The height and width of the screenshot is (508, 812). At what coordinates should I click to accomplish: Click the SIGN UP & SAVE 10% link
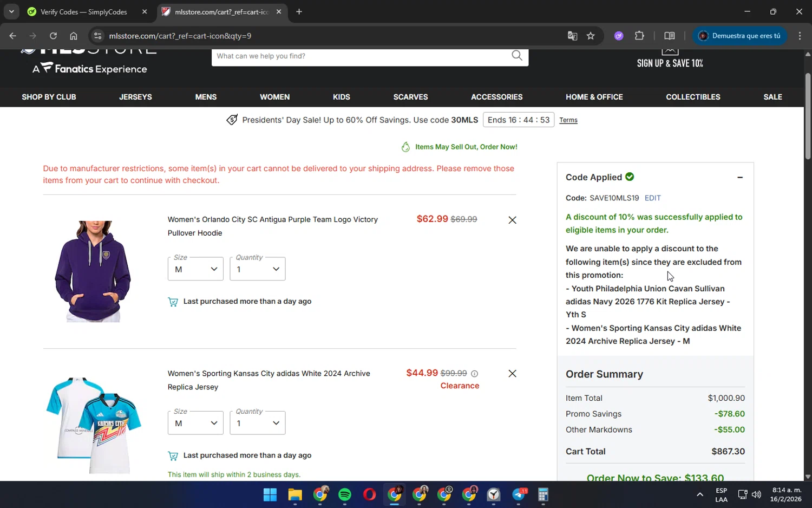click(x=670, y=63)
